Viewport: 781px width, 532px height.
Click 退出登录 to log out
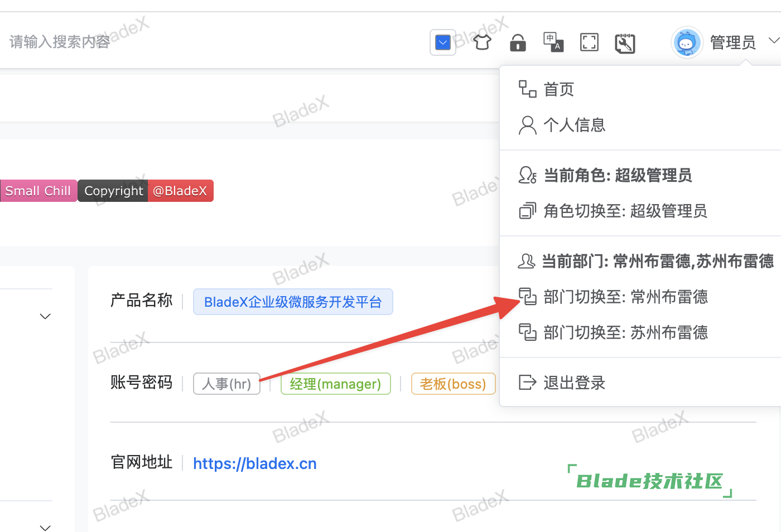(574, 383)
